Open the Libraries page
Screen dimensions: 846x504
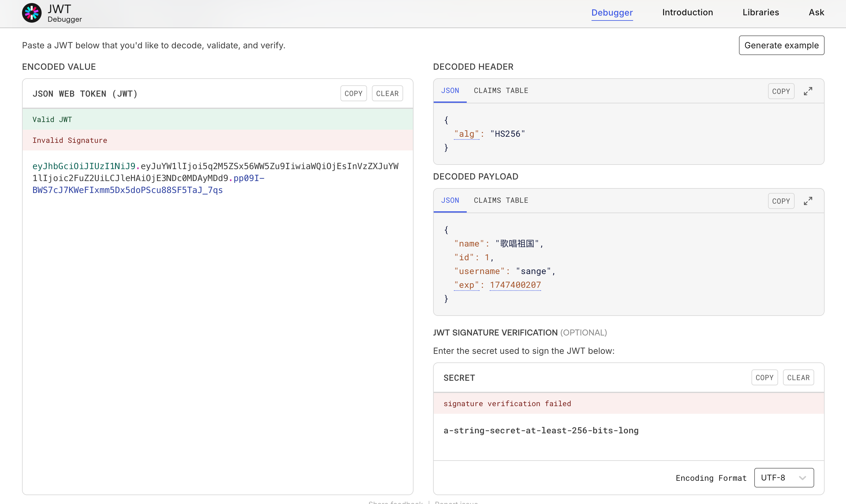pyautogui.click(x=760, y=13)
